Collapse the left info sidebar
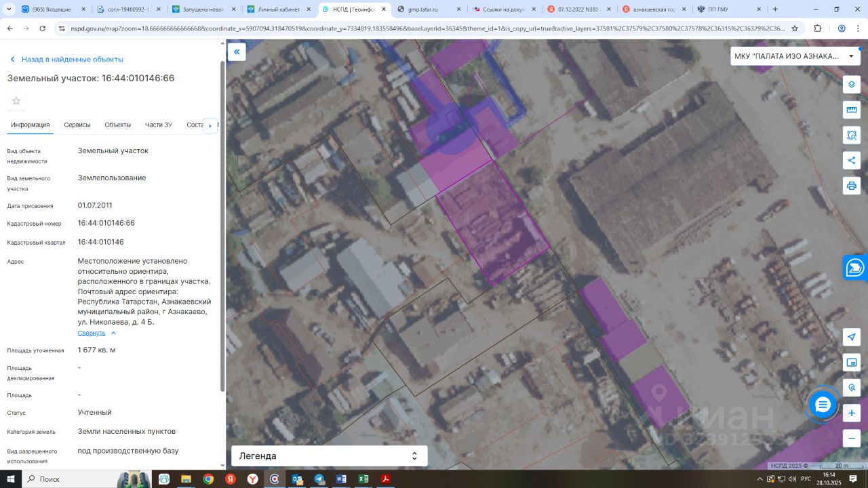Image resolution: width=868 pixels, height=488 pixels. click(237, 52)
